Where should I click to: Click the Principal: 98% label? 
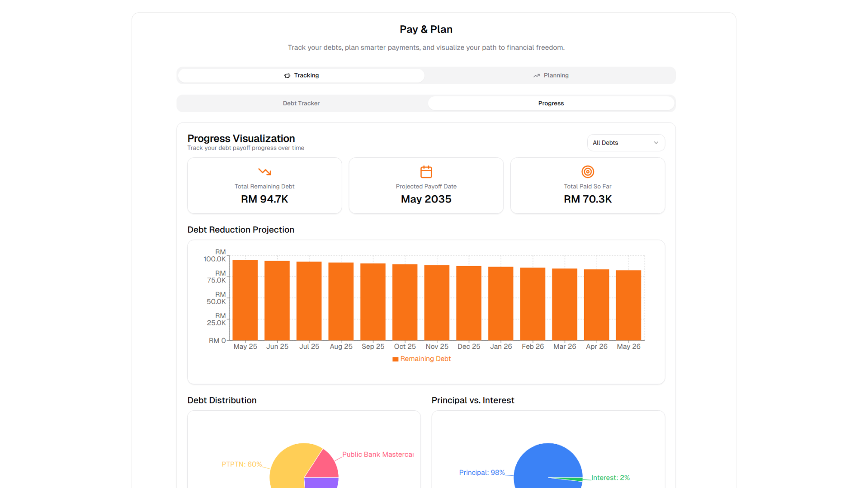[x=482, y=473]
